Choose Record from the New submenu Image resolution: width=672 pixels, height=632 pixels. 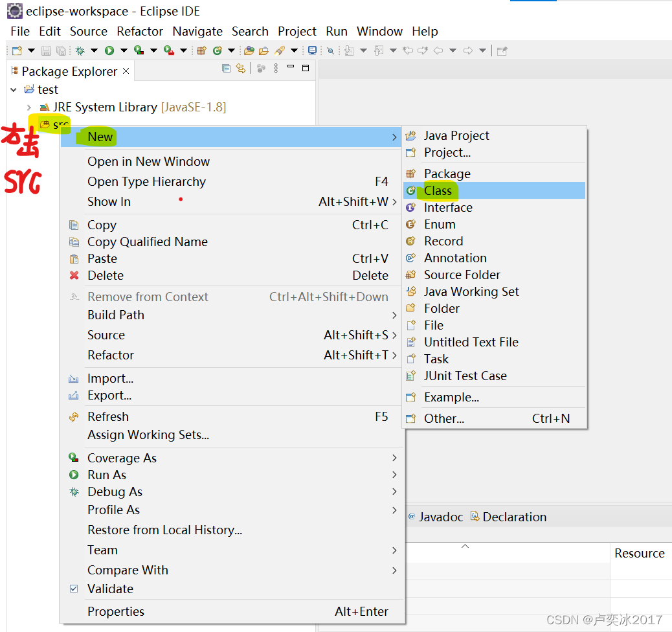click(x=495, y=241)
